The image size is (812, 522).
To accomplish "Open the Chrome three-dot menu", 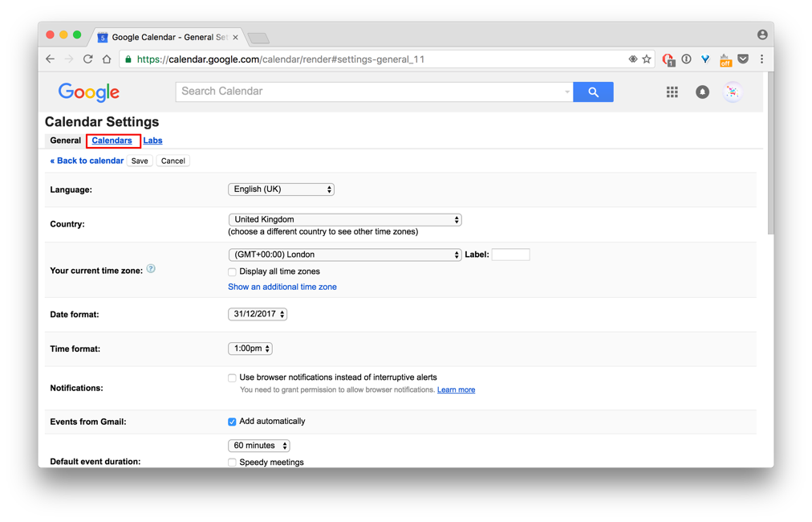I will pos(761,59).
